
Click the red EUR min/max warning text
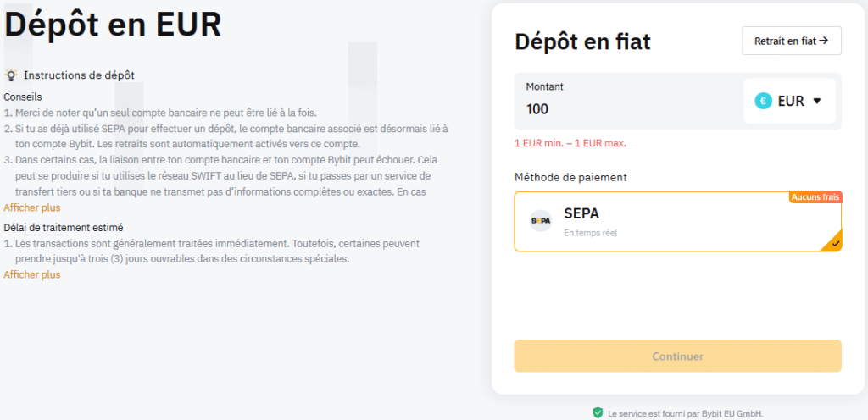[570, 143]
